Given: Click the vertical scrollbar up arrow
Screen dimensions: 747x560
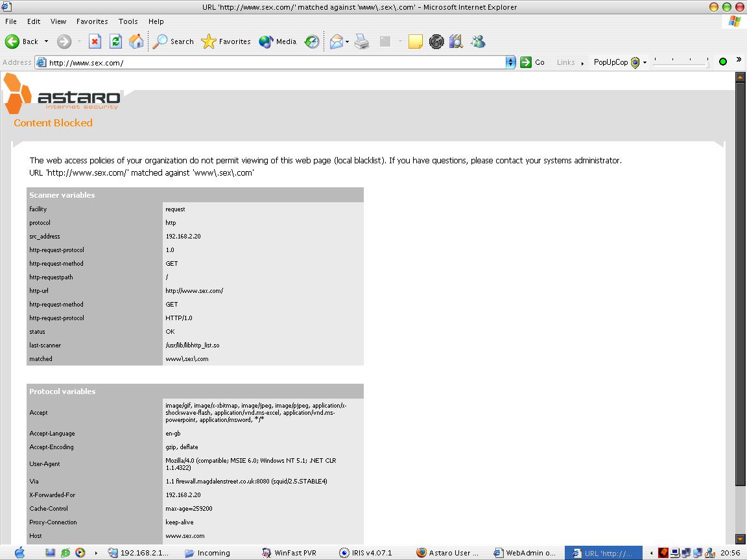Looking at the screenshot, I should [740, 76].
